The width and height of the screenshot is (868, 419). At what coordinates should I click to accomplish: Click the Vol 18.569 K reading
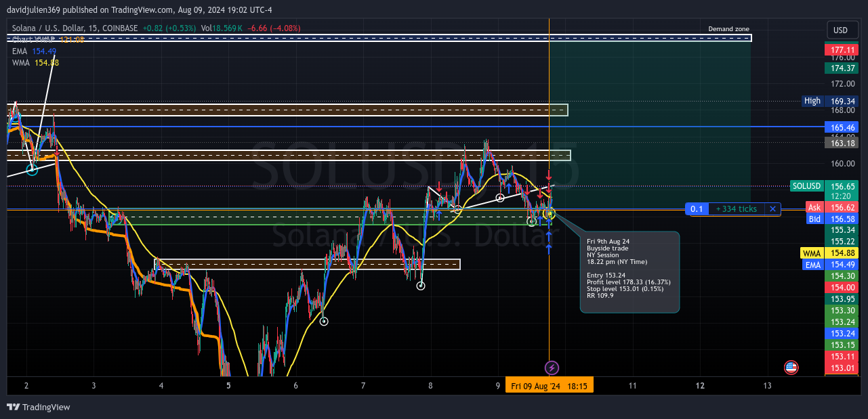click(223, 28)
